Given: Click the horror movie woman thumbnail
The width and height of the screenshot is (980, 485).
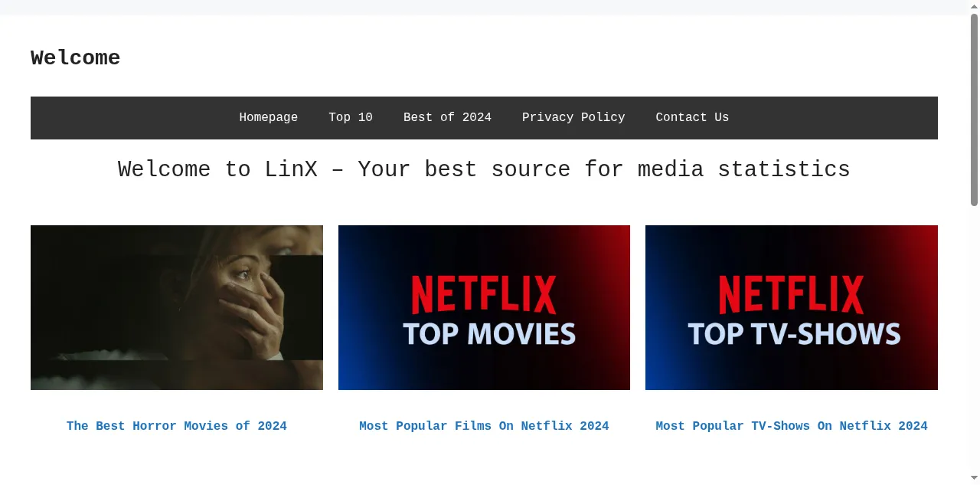Looking at the screenshot, I should pos(177,307).
